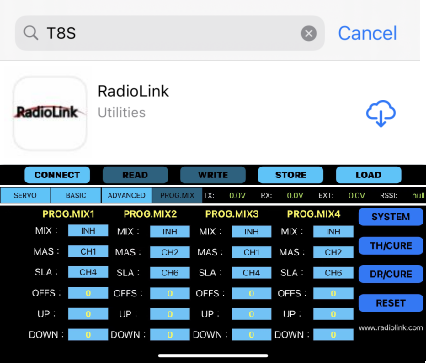This screenshot has height=363, width=427.
Task: Change PROG.MIX2 SLA channel selection
Action: point(170,273)
